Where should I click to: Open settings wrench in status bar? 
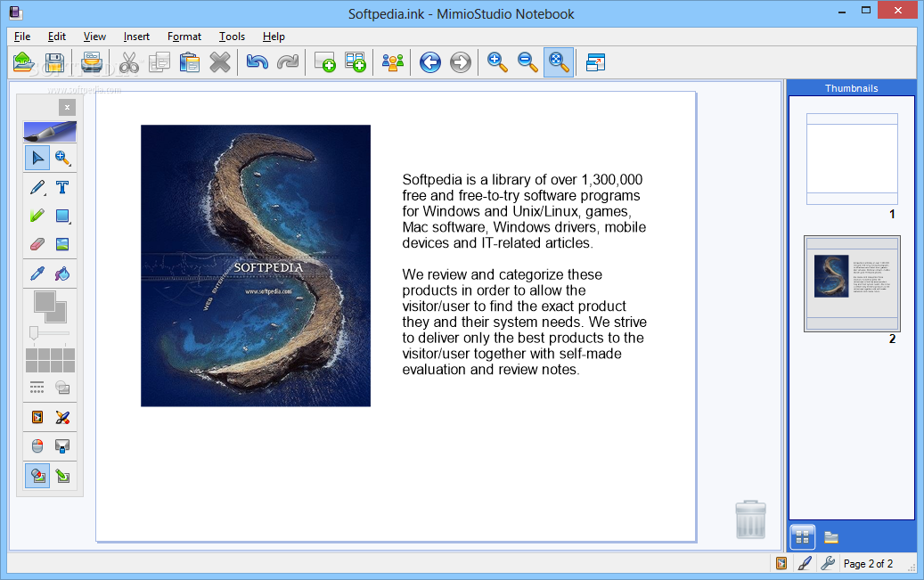click(x=828, y=563)
